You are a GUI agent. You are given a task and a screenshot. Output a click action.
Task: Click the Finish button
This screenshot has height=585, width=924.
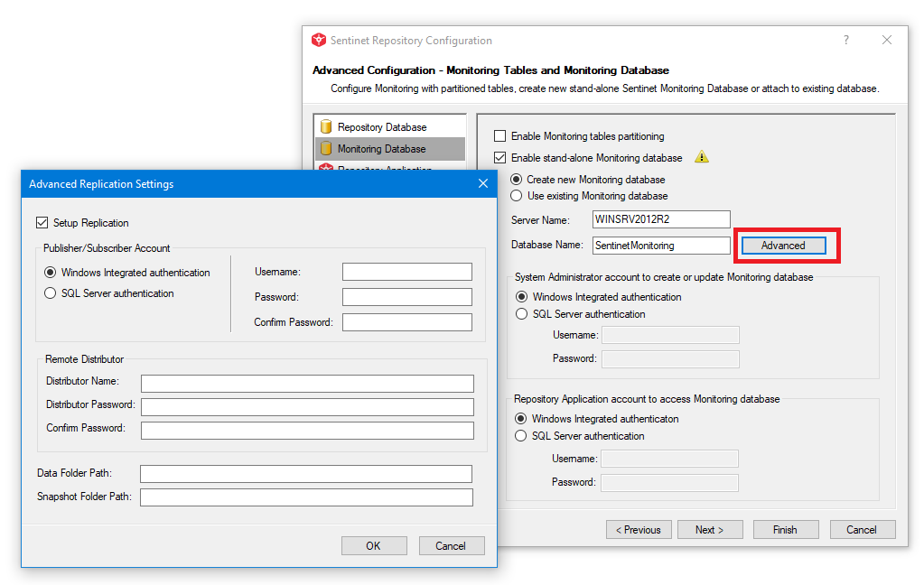pos(786,530)
